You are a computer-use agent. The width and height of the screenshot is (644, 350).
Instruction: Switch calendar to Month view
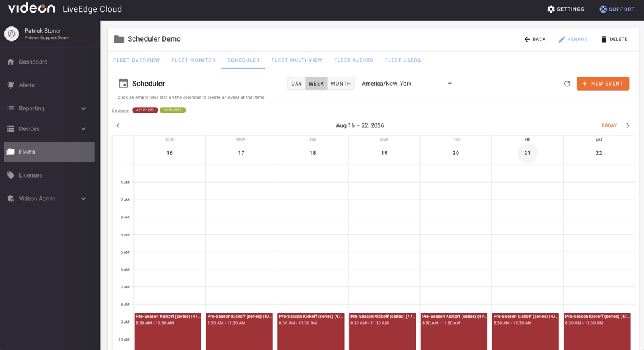(x=341, y=84)
